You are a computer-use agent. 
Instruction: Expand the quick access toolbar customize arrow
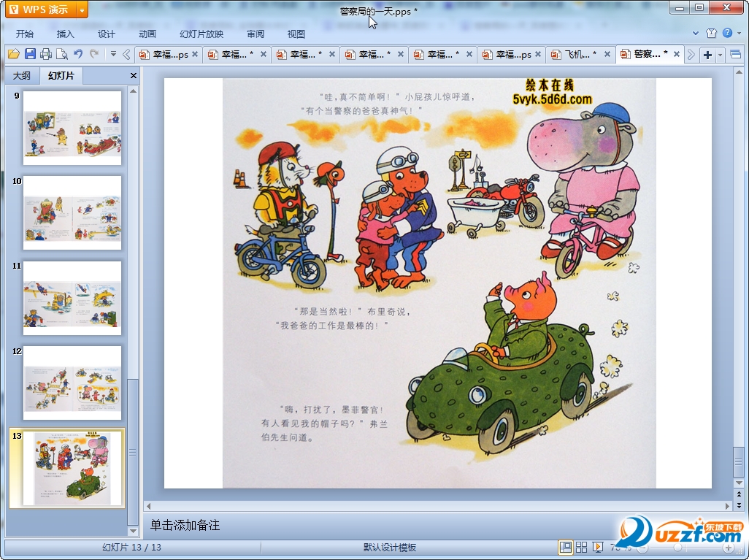(113, 54)
